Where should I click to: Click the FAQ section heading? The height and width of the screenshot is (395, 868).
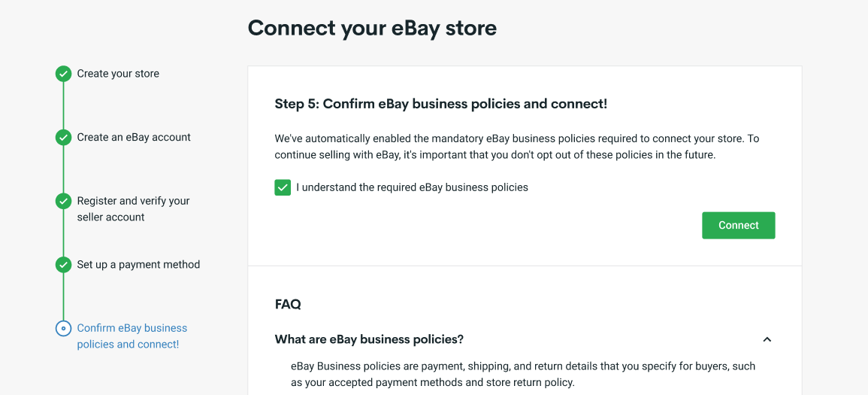tap(288, 304)
